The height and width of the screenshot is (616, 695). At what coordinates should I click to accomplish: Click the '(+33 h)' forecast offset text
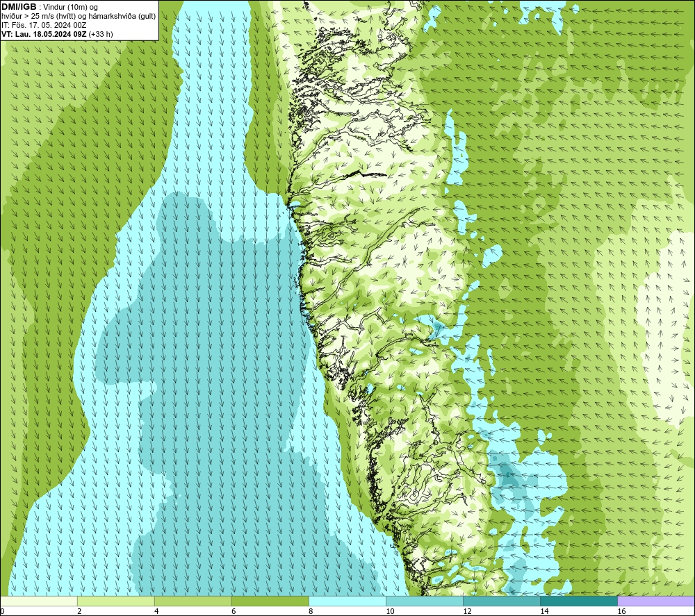coord(101,34)
